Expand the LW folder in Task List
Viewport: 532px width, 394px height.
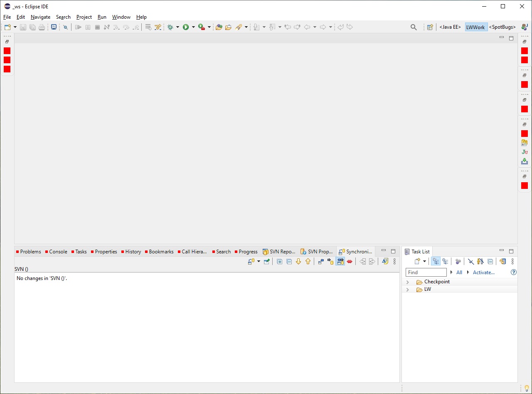(408, 290)
